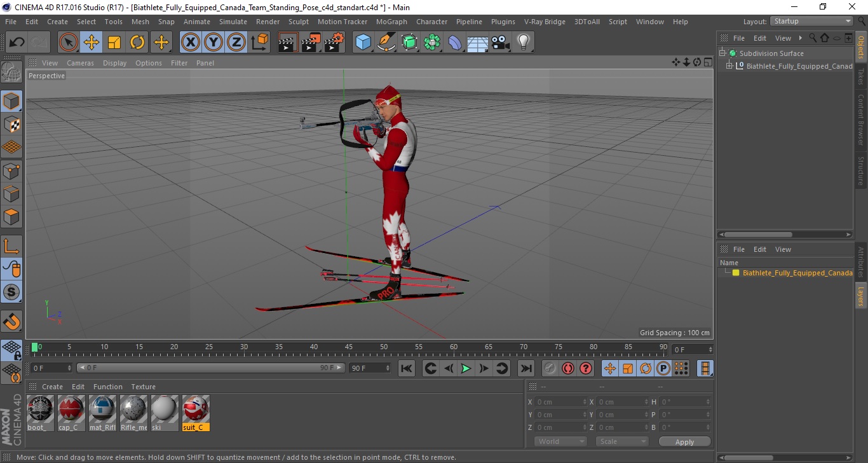Switch the coordinate system icon

pos(259,43)
